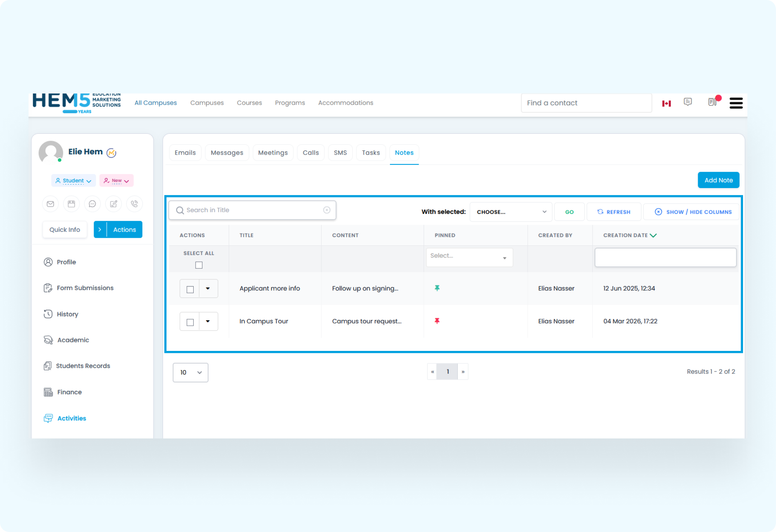Click the Add Note button
The height and width of the screenshot is (532, 776).
click(718, 180)
